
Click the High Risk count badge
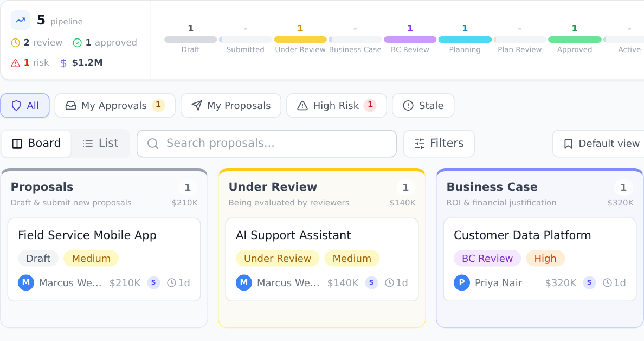370,105
